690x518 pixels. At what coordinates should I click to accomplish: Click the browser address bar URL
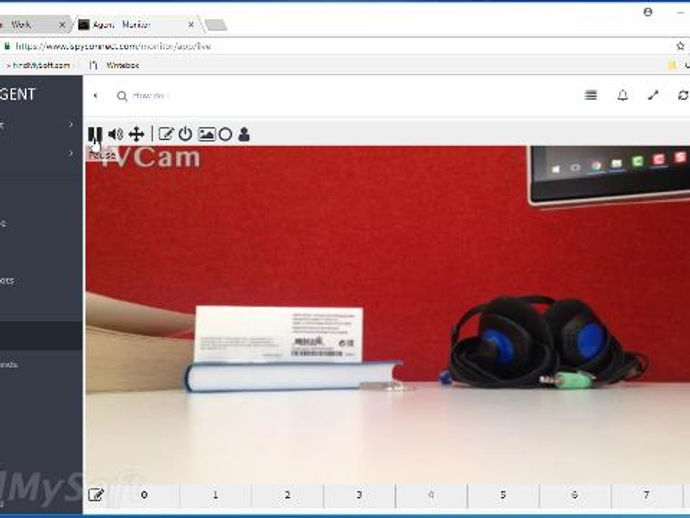click(113, 46)
